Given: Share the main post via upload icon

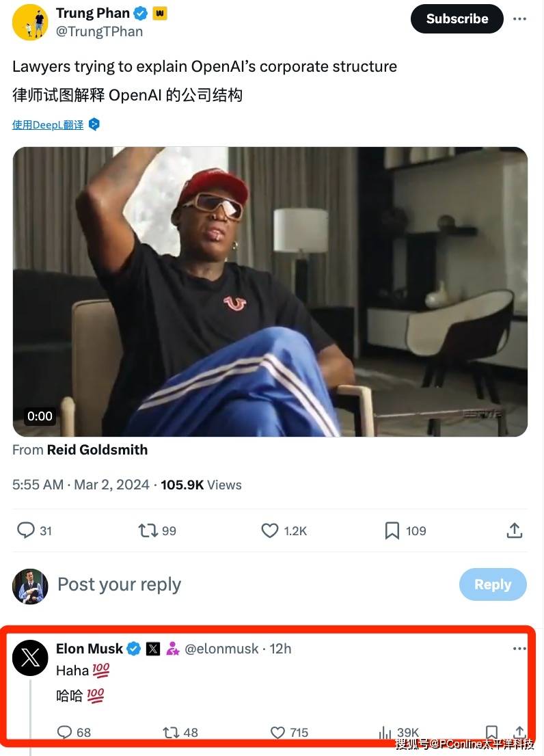Looking at the screenshot, I should click(515, 530).
